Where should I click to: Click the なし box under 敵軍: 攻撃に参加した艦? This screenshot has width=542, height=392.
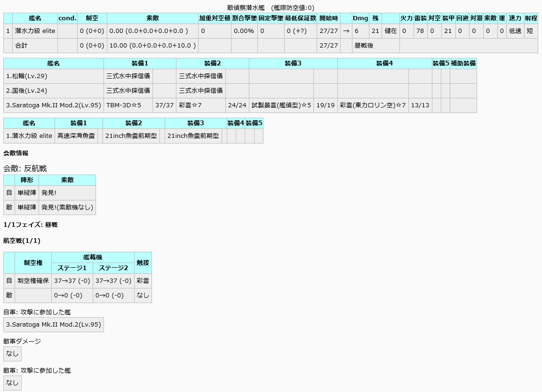[x=12, y=383]
